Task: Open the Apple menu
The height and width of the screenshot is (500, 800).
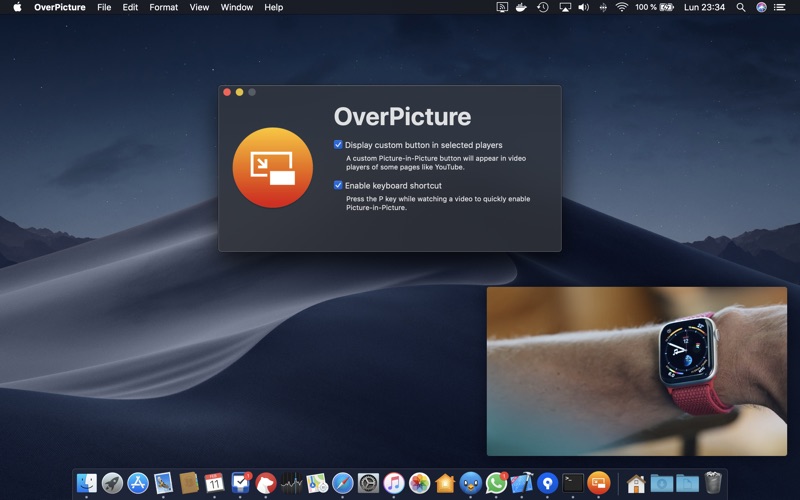Action: tap(17, 7)
